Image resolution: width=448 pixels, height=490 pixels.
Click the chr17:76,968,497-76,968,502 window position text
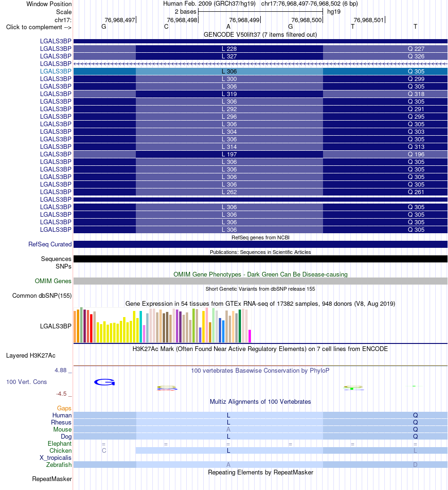309,4
